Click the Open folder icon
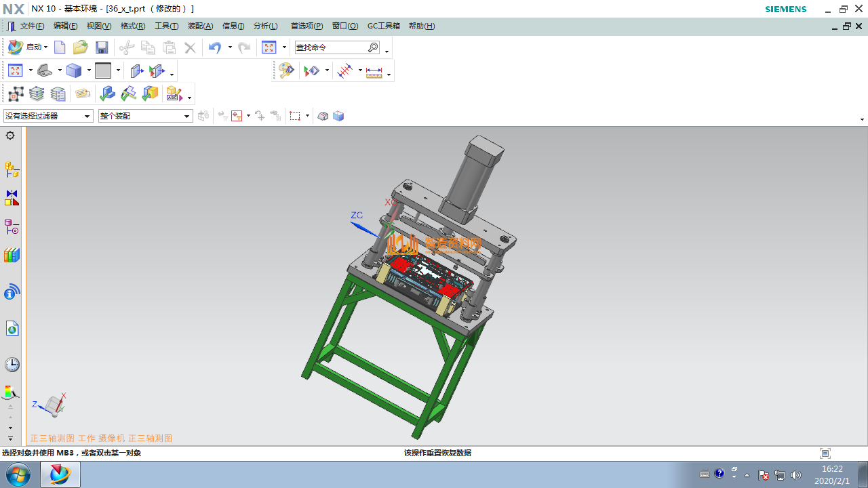 [x=81, y=47]
